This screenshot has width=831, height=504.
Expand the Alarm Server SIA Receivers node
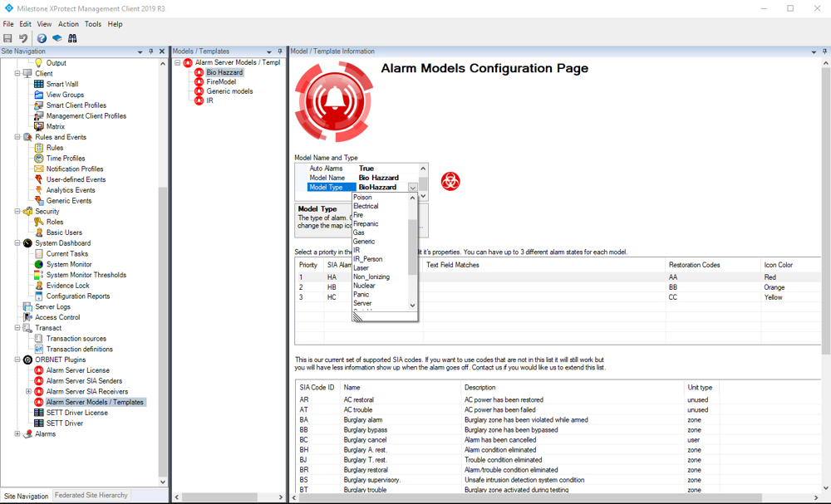28,391
